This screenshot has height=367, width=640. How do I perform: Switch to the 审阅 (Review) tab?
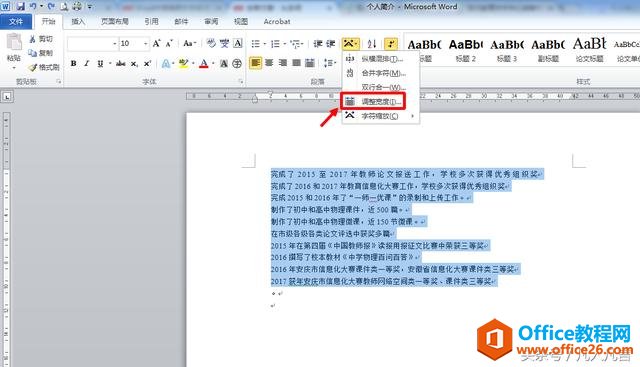tap(211, 22)
